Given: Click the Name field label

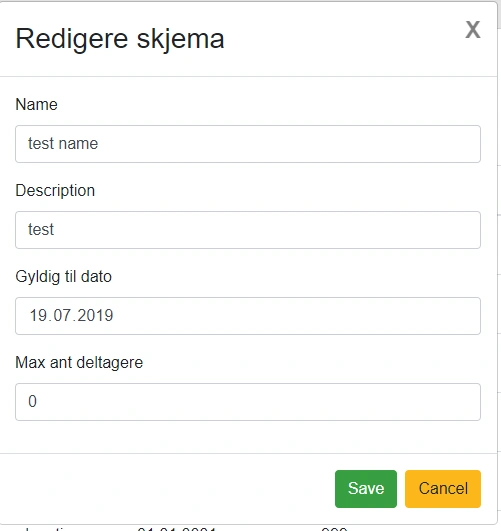Looking at the screenshot, I should (37, 104).
